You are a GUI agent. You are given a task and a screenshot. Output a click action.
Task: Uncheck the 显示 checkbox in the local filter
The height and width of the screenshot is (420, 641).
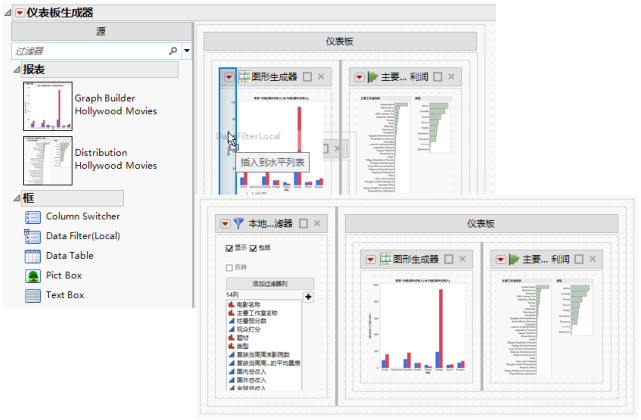[229, 248]
